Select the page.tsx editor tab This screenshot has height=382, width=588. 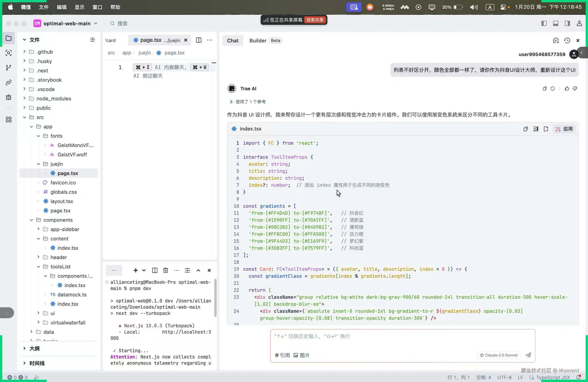(x=159, y=40)
